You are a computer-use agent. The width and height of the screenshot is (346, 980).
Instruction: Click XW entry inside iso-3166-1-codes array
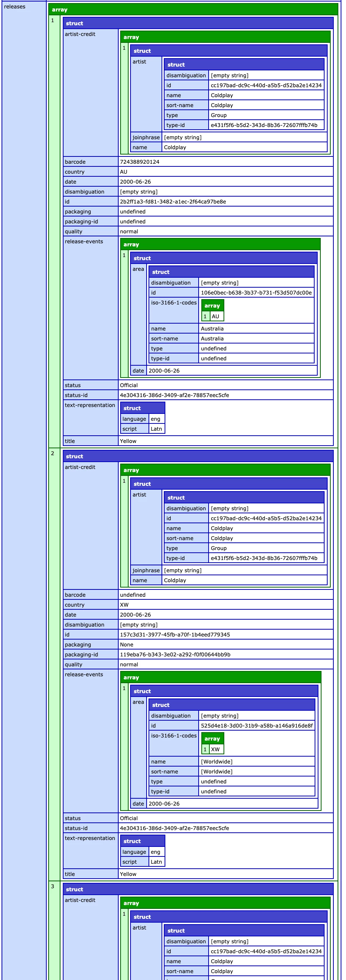[215, 749]
